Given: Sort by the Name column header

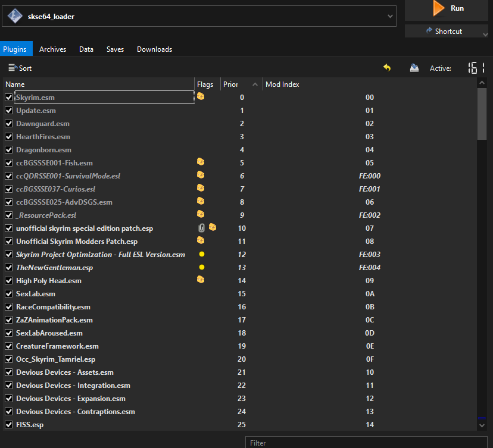Looking at the screenshot, I should [x=99, y=84].
